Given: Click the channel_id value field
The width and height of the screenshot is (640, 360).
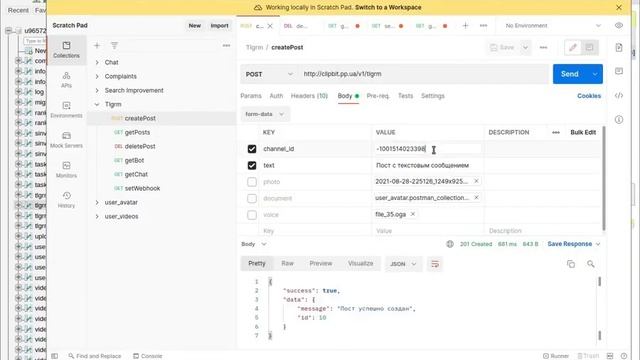Looking at the screenshot, I should tap(427, 149).
